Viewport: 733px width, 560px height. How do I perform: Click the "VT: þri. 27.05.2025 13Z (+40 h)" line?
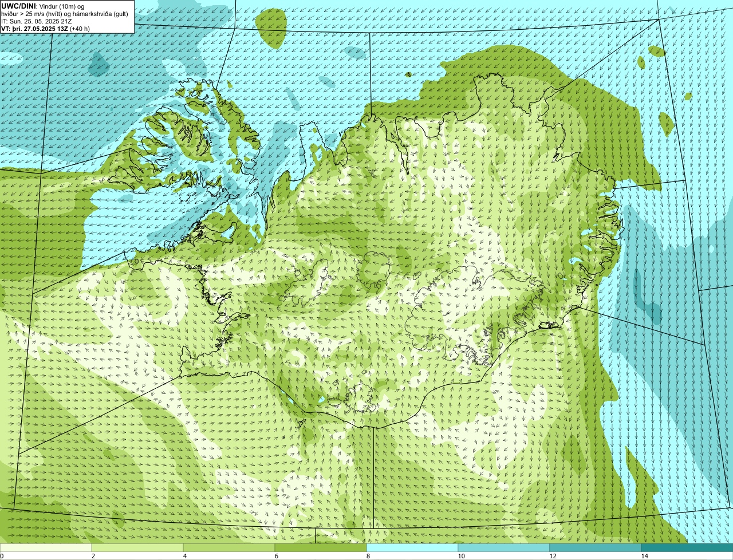pyautogui.click(x=45, y=29)
